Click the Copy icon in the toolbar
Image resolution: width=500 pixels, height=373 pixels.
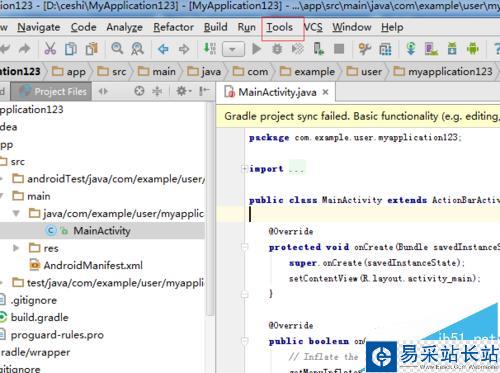(x=71, y=49)
